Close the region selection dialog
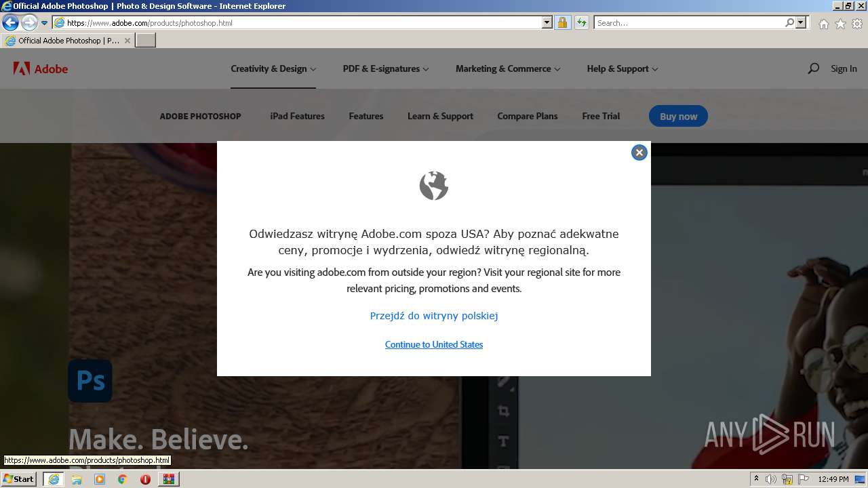 639,152
